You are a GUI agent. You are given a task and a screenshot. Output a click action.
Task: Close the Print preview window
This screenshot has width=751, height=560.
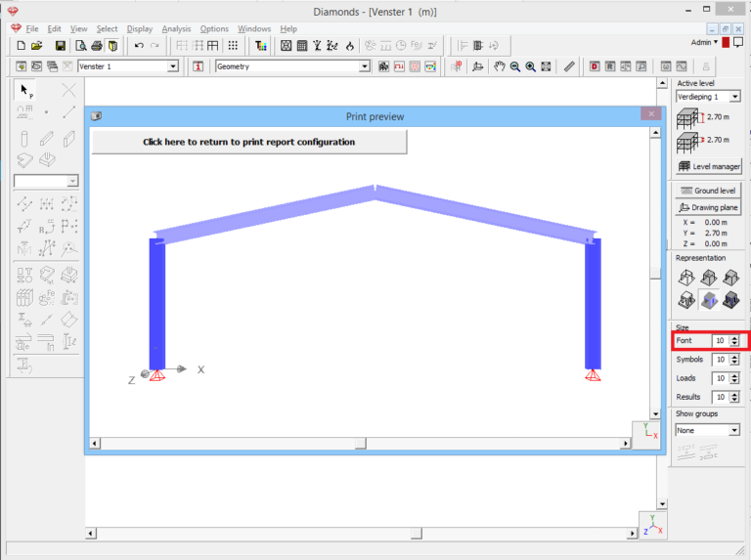pyautogui.click(x=651, y=114)
